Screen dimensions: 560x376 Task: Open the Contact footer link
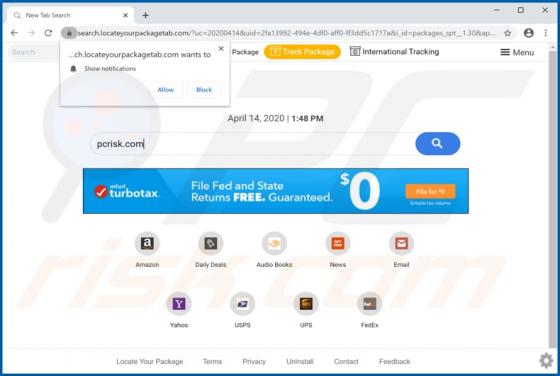pyautogui.click(x=346, y=361)
